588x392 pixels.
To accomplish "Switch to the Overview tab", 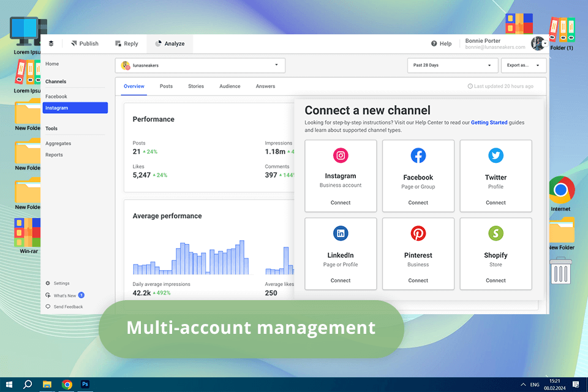I will pos(134,86).
